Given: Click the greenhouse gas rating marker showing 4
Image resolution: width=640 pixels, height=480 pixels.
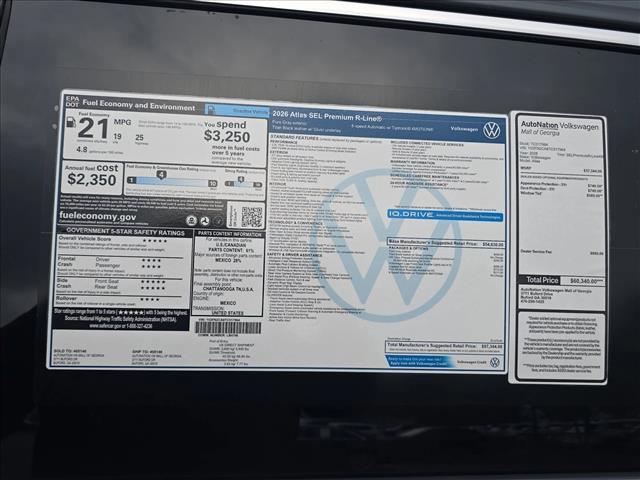Looking at the screenshot, I should pyautogui.click(x=161, y=175).
